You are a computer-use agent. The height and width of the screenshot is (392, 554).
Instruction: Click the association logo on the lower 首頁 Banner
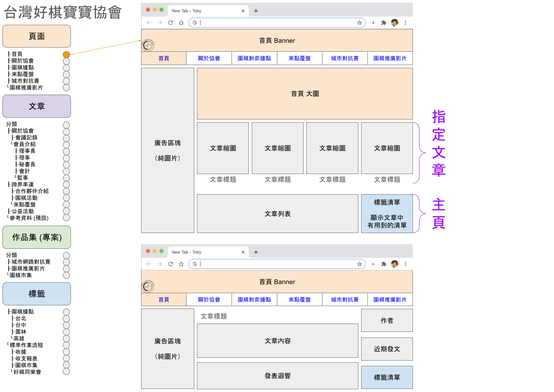(x=148, y=286)
